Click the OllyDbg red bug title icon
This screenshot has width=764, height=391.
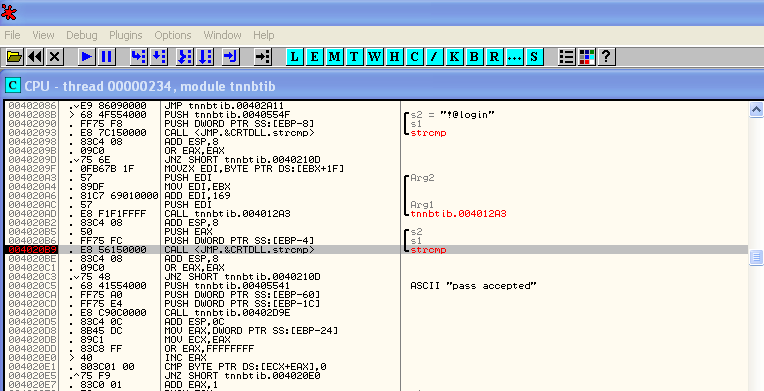click(x=9, y=12)
